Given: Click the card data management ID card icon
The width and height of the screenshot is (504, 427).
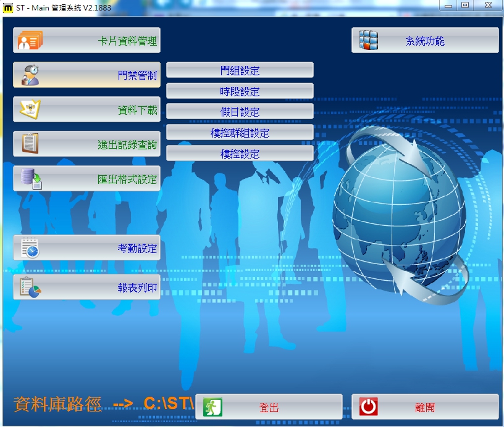Looking at the screenshot, I should point(30,41).
